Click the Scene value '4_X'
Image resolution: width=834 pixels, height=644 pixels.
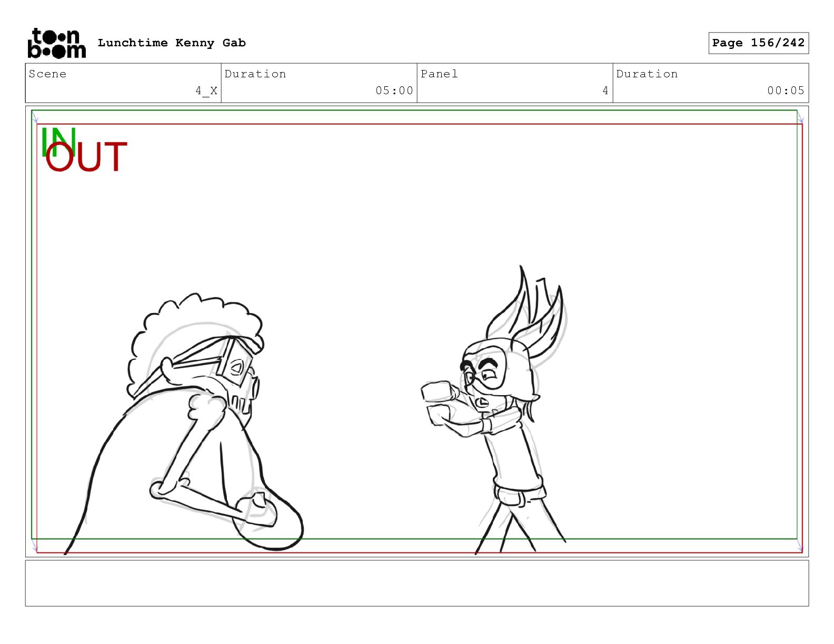pos(206,90)
